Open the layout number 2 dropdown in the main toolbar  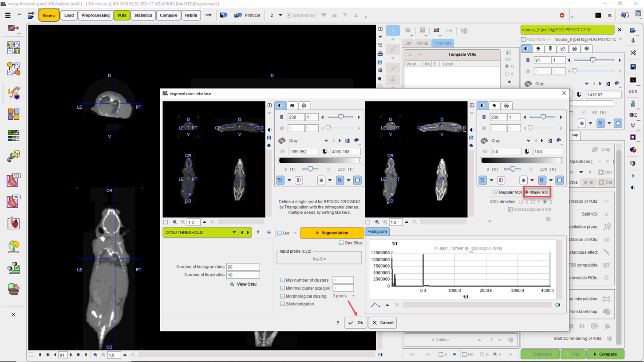pyautogui.click(x=280, y=15)
